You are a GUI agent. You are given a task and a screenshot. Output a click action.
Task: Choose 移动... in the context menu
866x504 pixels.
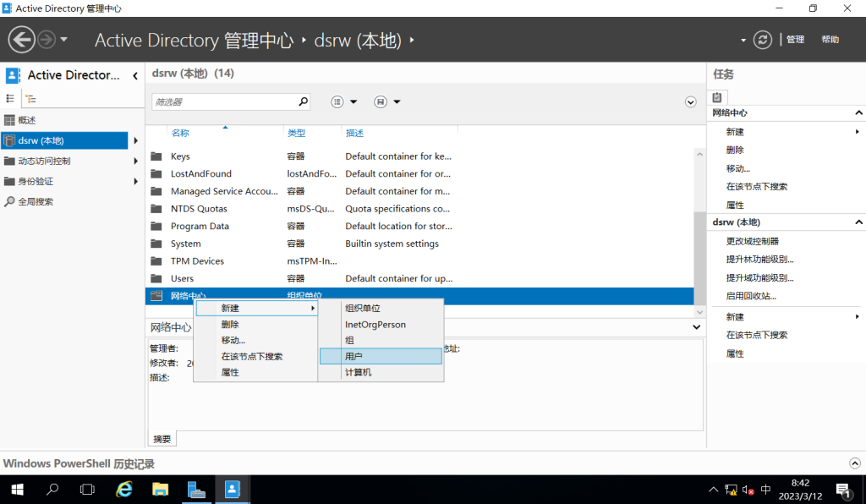[256, 341]
